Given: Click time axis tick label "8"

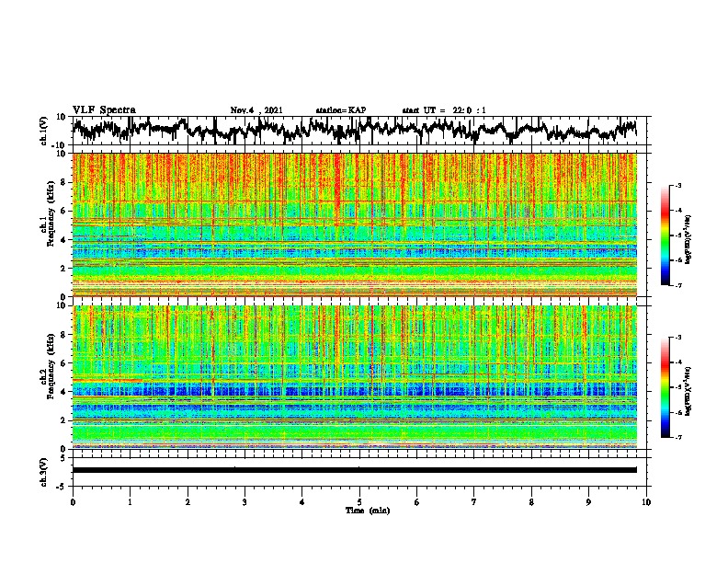Looking at the screenshot, I should click(x=531, y=502).
